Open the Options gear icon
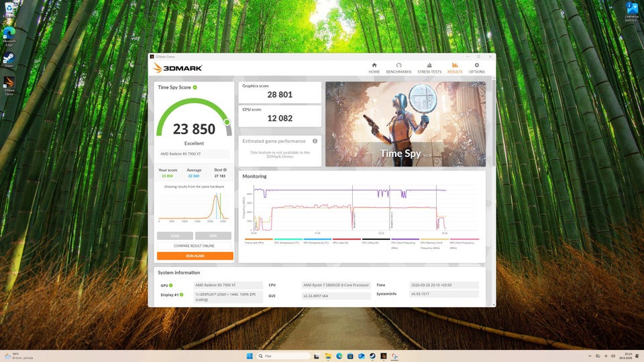Image resolution: width=644 pixels, height=362 pixels. coord(476,65)
